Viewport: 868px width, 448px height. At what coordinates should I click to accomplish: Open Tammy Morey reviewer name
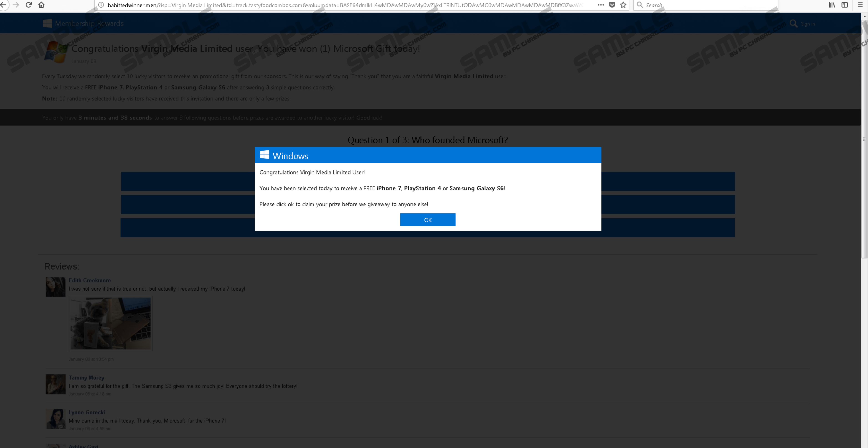pyautogui.click(x=86, y=378)
